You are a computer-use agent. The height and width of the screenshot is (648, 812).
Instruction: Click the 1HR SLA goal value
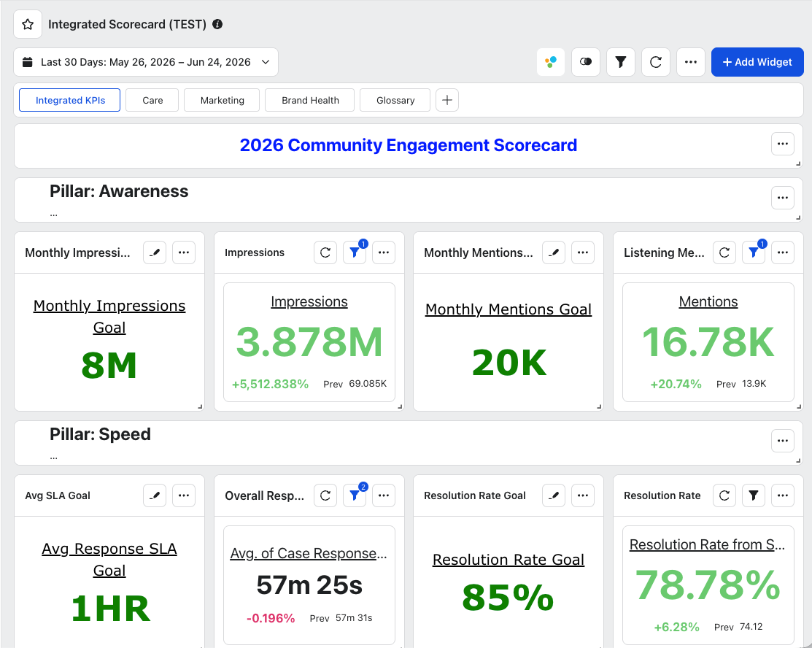[x=109, y=608]
